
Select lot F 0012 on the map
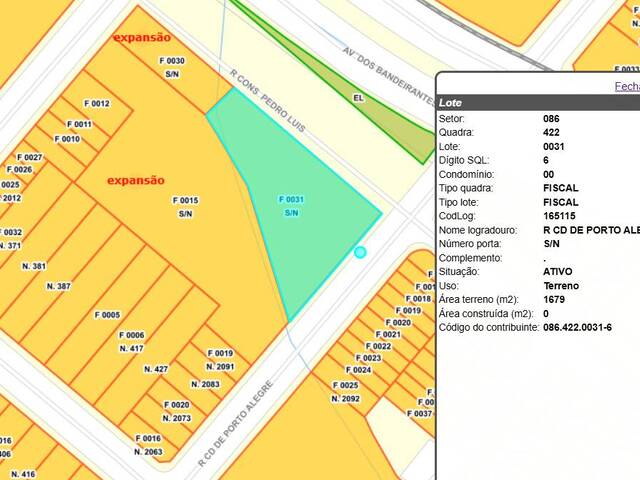(x=97, y=104)
